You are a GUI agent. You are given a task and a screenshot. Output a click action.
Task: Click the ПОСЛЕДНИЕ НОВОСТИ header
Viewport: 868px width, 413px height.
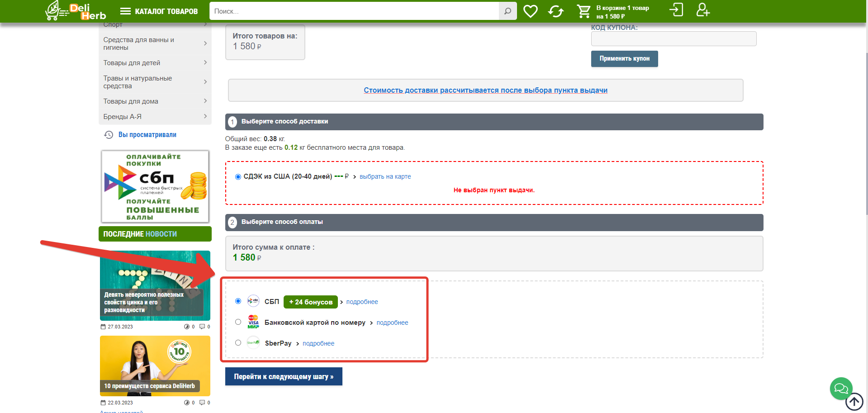click(x=155, y=234)
